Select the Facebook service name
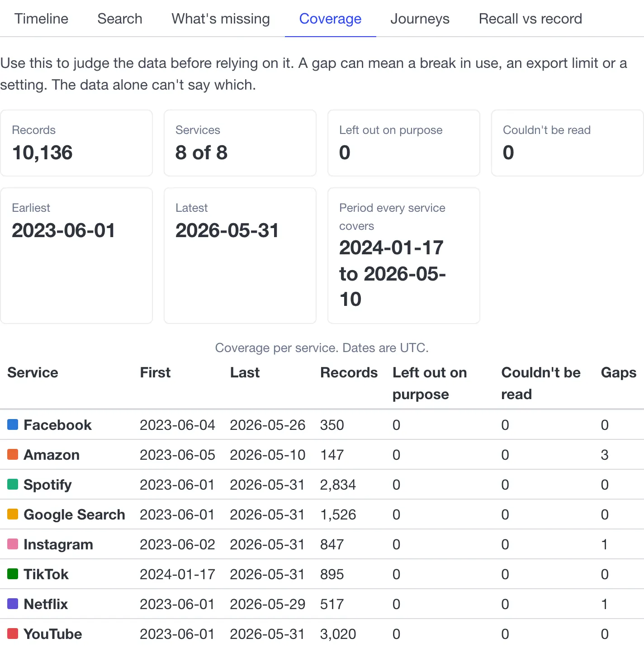The height and width of the screenshot is (648, 644). click(x=57, y=425)
